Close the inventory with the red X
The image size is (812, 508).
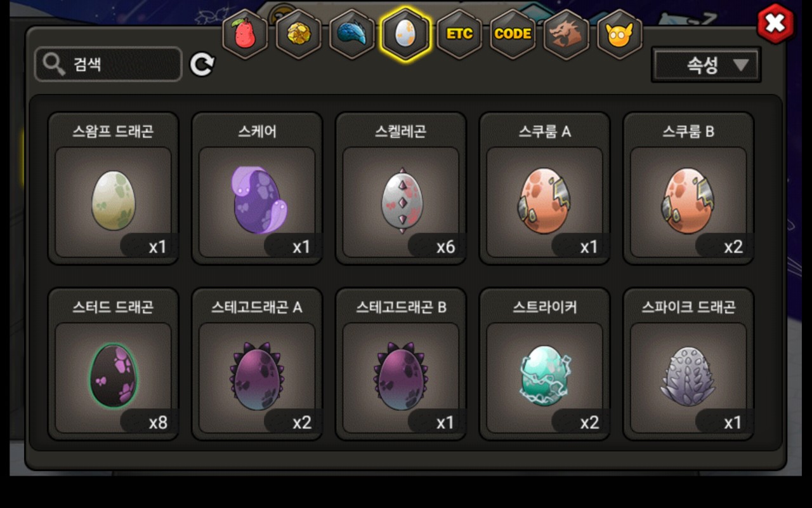click(775, 24)
